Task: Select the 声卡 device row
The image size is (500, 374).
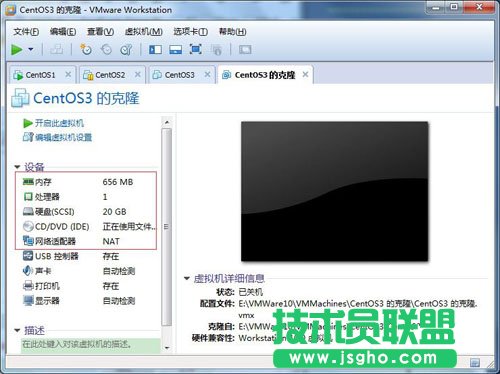Action: 89,271
